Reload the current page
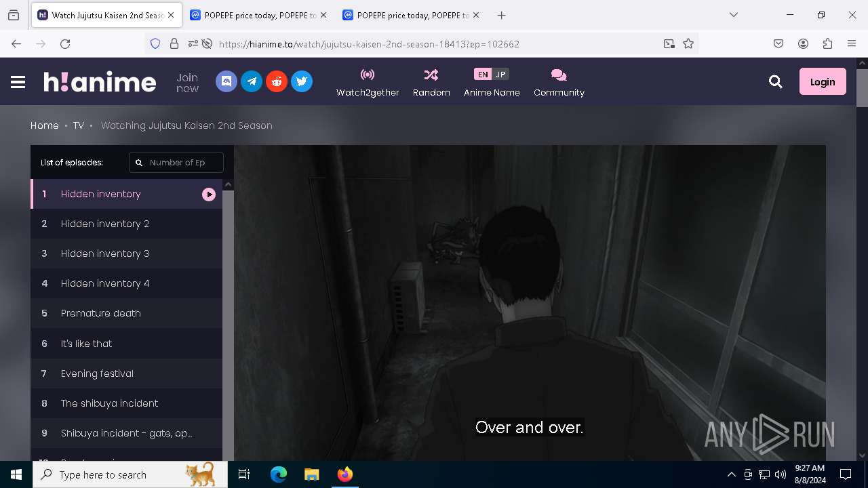This screenshot has width=868, height=488. 65,43
